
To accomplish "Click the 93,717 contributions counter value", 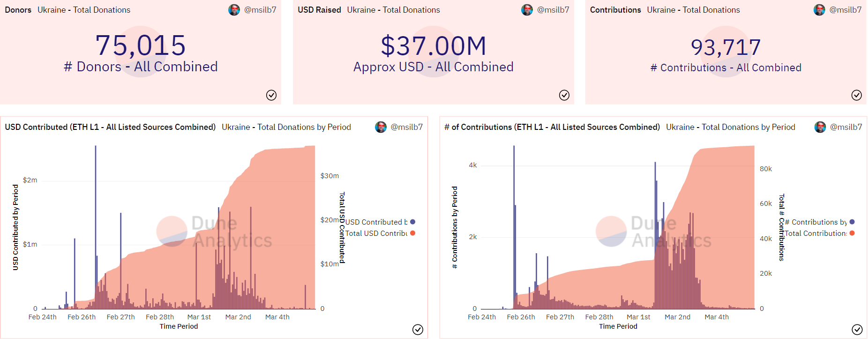I will pos(726,47).
